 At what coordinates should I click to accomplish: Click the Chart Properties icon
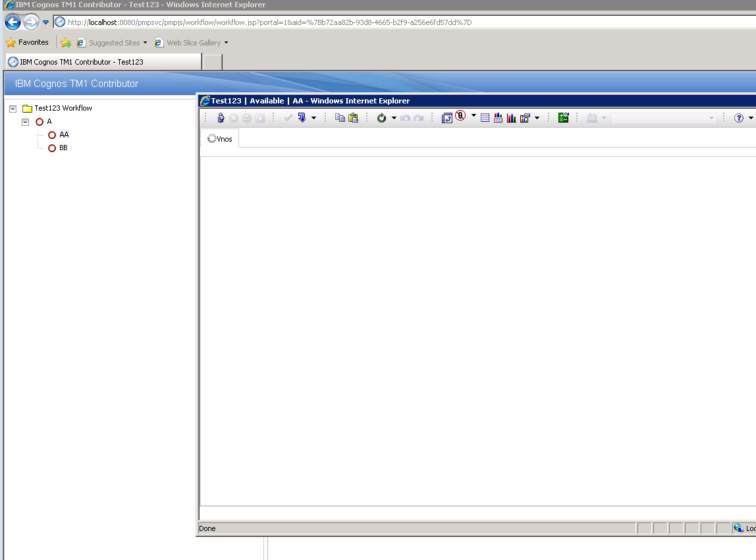(x=525, y=118)
